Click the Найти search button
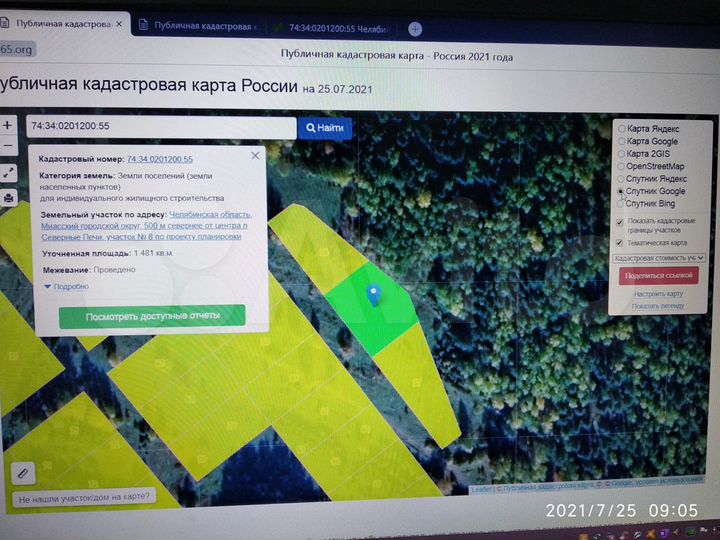720x540 pixels. pyautogui.click(x=325, y=128)
